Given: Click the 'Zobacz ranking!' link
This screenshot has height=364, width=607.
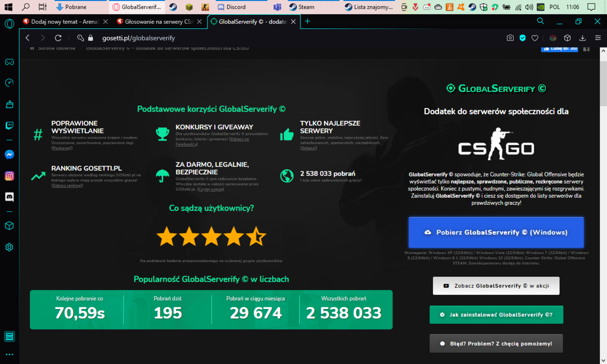Looking at the screenshot, I should point(67,186).
